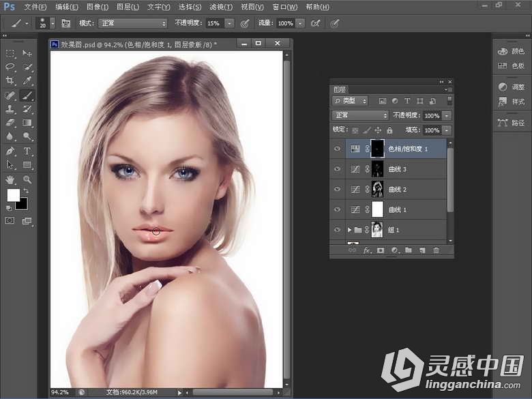Open the 颜色 panel
Screen dimensions: 532x399
click(x=512, y=51)
